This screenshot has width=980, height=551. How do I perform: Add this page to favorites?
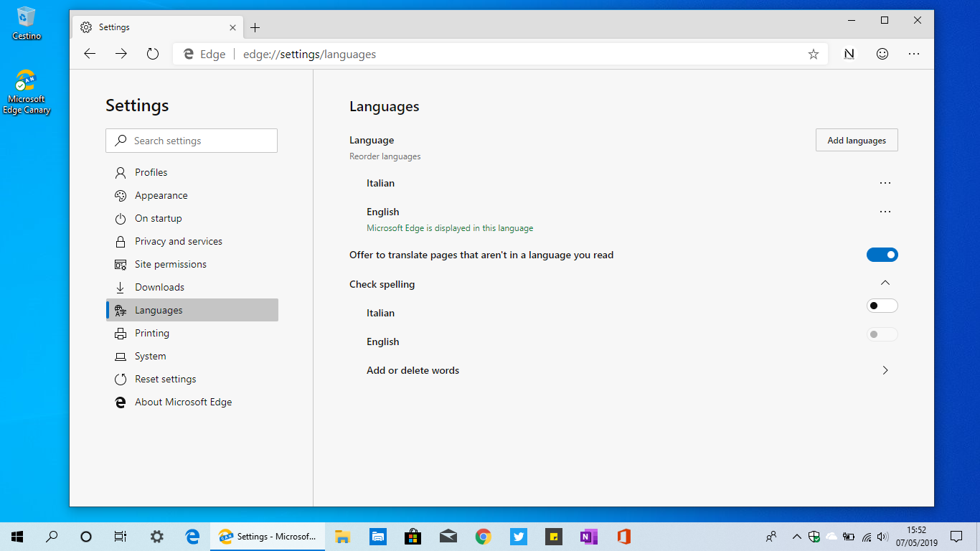pyautogui.click(x=813, y=54)
